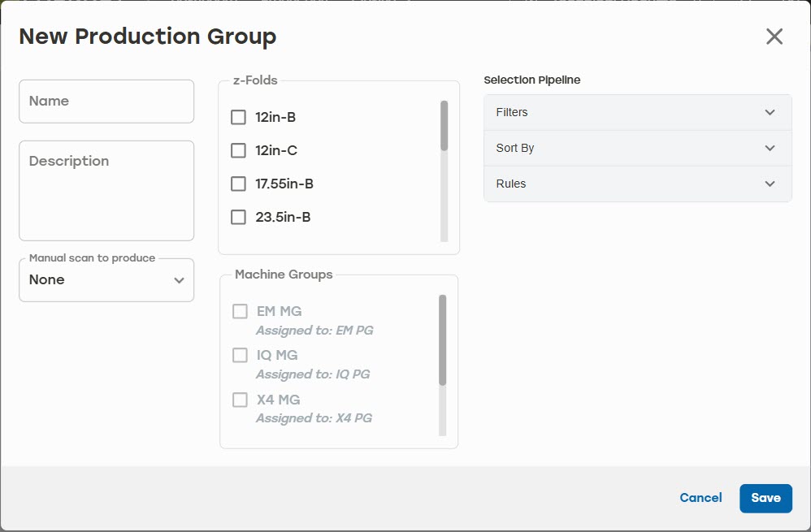This screenshot has width=811, height=532.
Task: Click the New Production Group title
Action: point(147,37)
